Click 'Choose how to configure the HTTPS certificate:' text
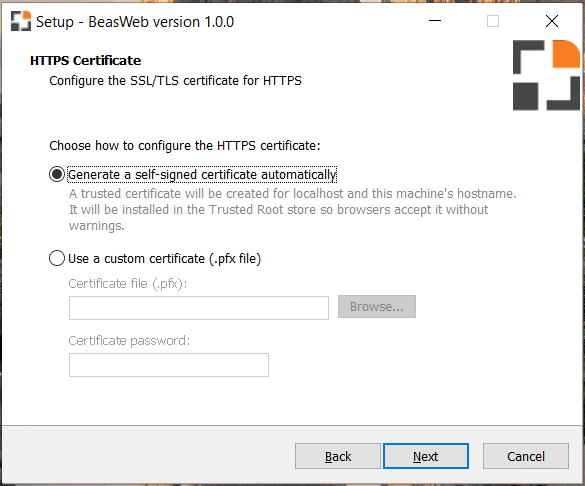585x486 pixels. tap(185, 145)
